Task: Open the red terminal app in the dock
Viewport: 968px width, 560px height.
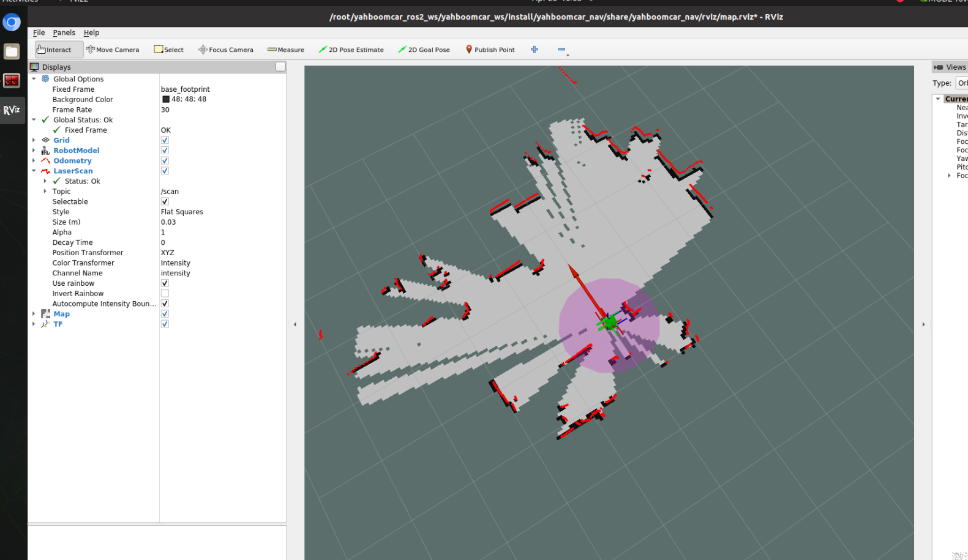Action: coord(12,80)
